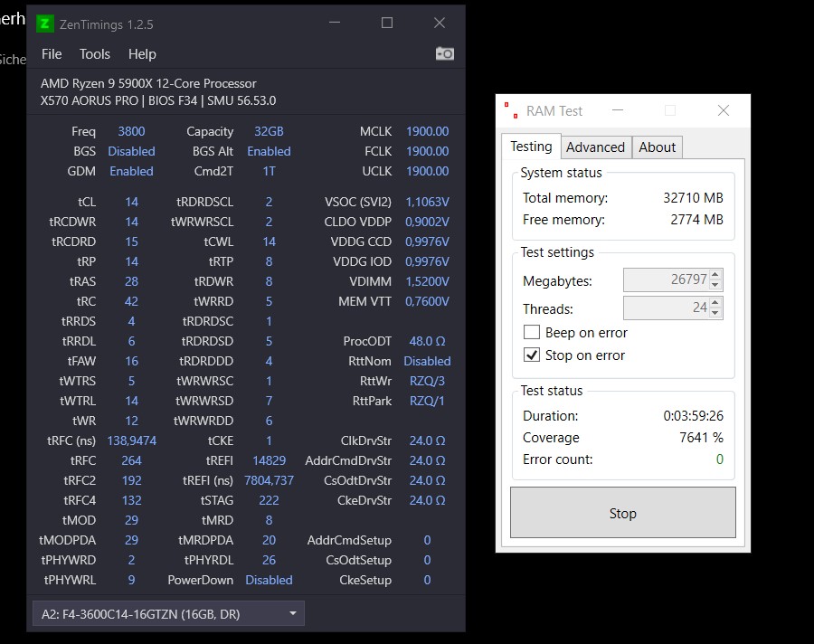
Task: Click the VSOC (SVI2) value 1,1063V
Action: point(427,202)
